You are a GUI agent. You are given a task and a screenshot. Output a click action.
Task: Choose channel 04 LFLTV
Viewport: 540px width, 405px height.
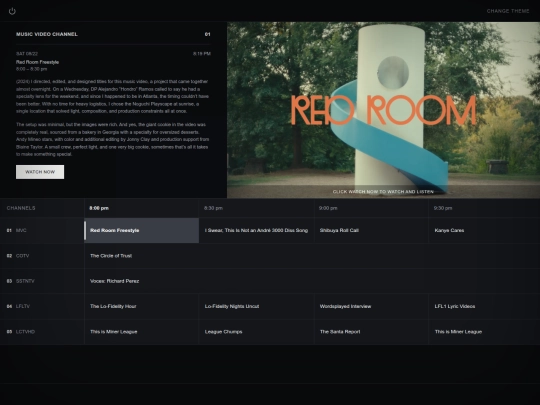point(42,307)
